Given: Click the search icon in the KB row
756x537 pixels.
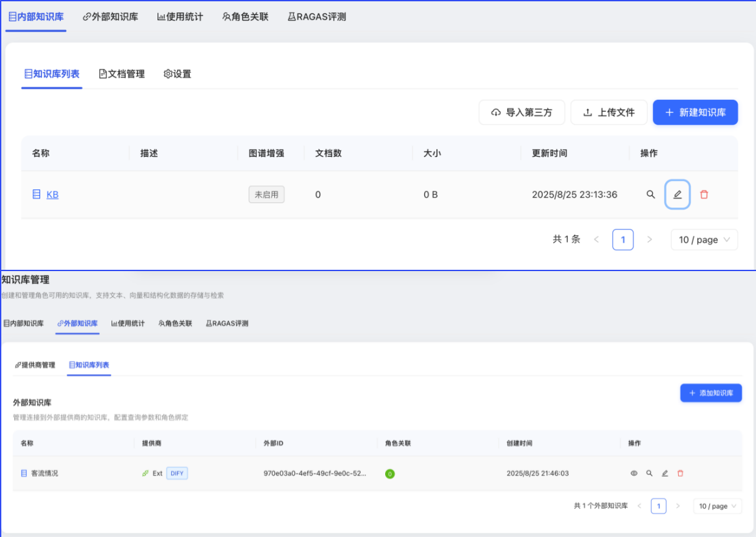Looking at the screenshot, I should point(650,195).
